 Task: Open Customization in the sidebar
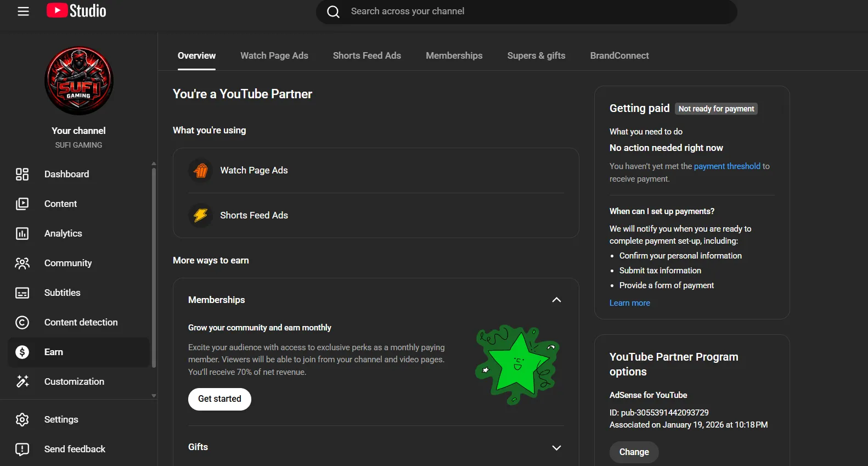click(79, 381)
